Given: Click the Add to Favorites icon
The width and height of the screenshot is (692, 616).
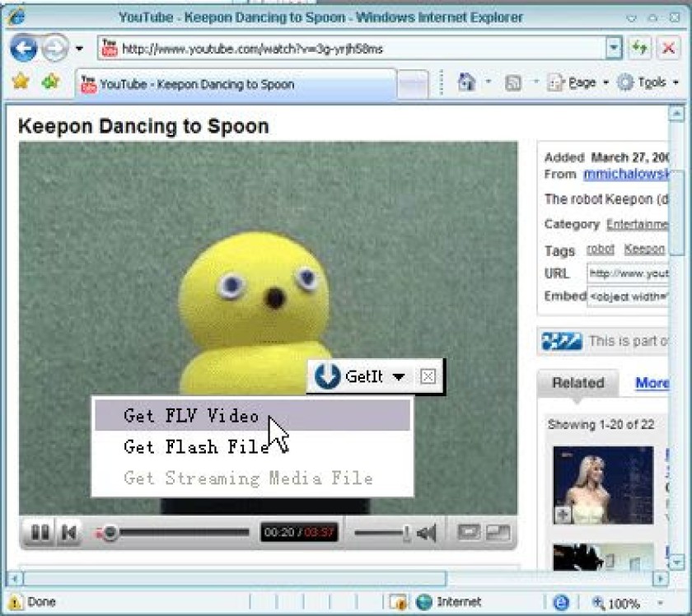Looking at the screenshot, I should coord(50,82).
